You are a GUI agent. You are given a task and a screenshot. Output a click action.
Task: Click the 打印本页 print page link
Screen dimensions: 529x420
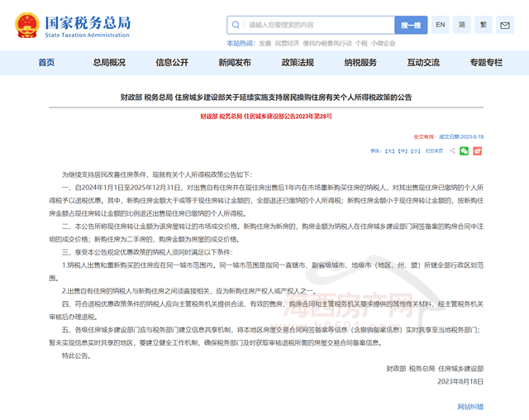click(434, 151)
